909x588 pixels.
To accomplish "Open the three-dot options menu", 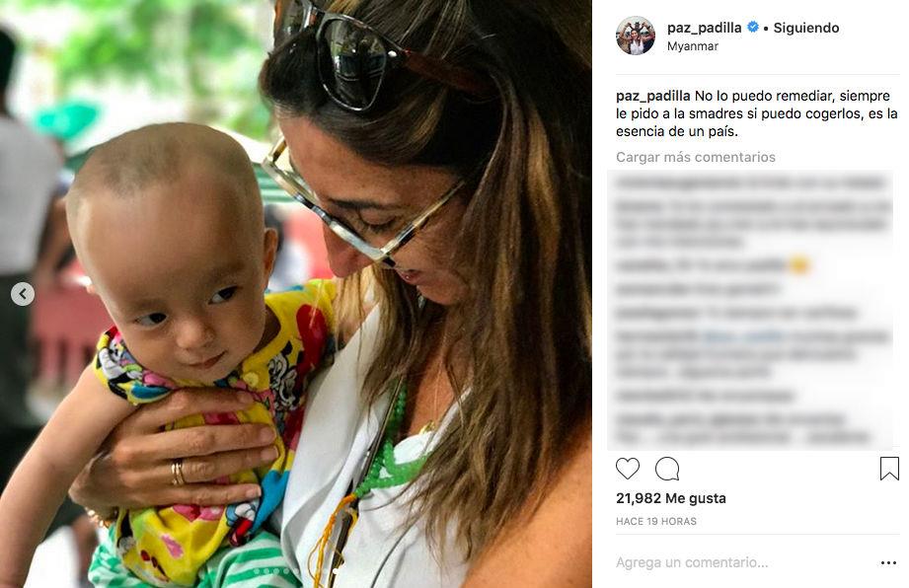I will pos(888,562).
